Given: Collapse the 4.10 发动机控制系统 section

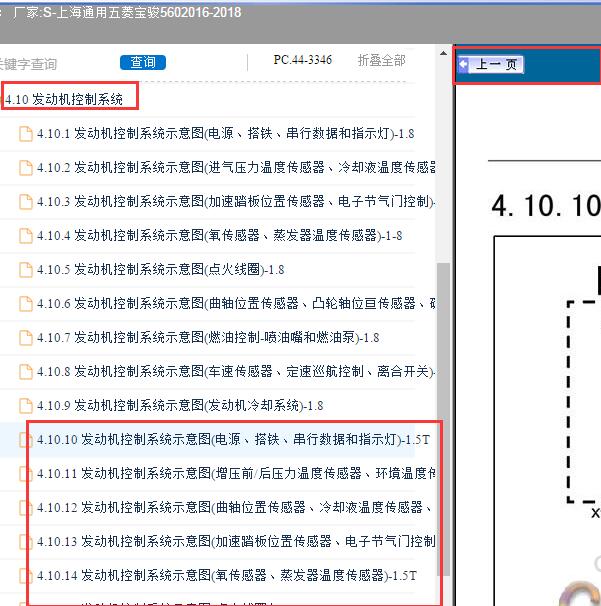Looking at the screenshot, I should pos(64,99).
